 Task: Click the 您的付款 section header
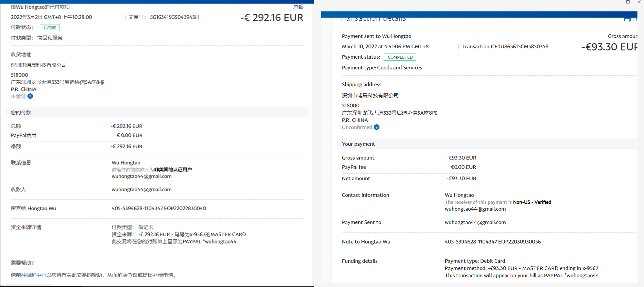click(x=21, y=113)
